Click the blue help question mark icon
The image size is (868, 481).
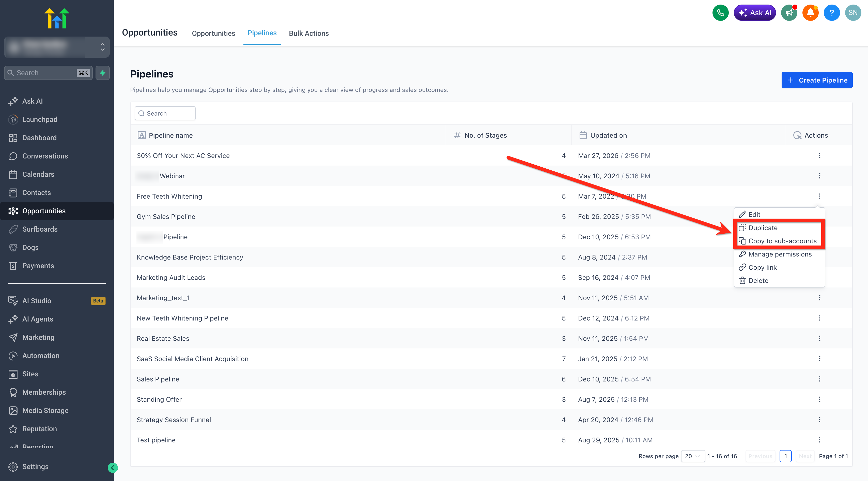tap(831, 13)
